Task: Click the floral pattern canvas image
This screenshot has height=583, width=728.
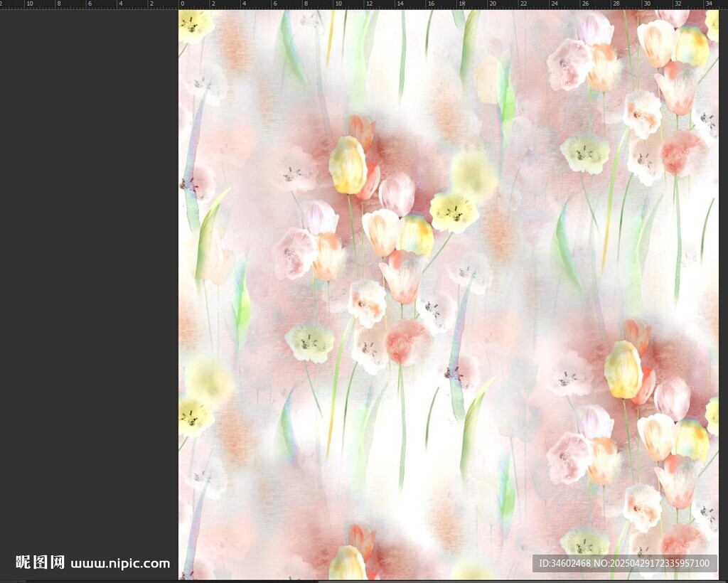Action: [x=449, y=295]
